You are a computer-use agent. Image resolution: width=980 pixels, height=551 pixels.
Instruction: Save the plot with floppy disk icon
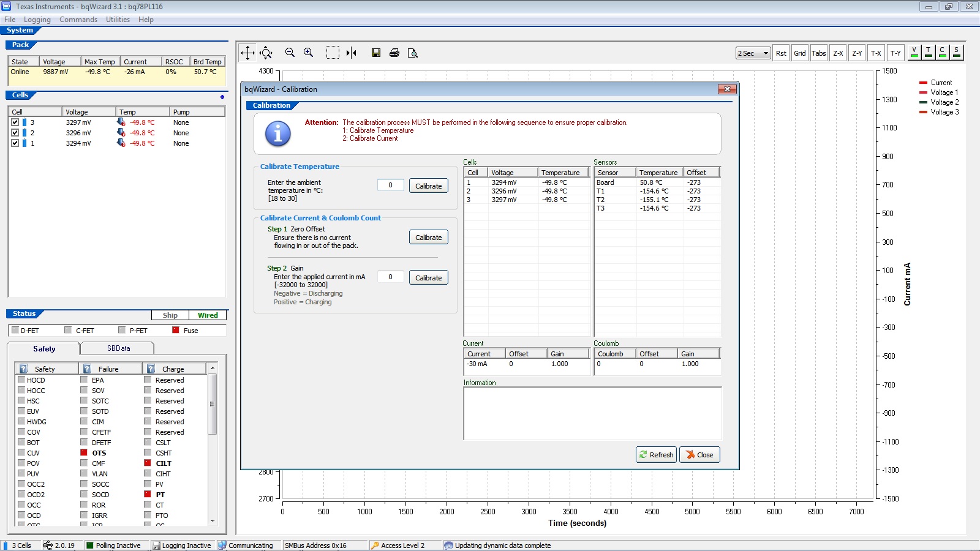pos(376,53)
